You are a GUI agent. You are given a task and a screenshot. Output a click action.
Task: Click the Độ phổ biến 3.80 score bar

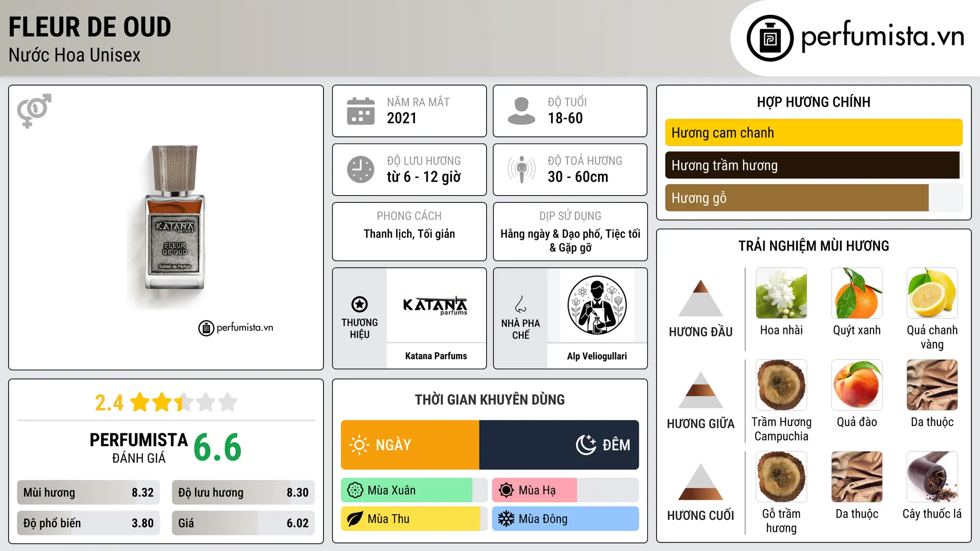pos(89,523)
